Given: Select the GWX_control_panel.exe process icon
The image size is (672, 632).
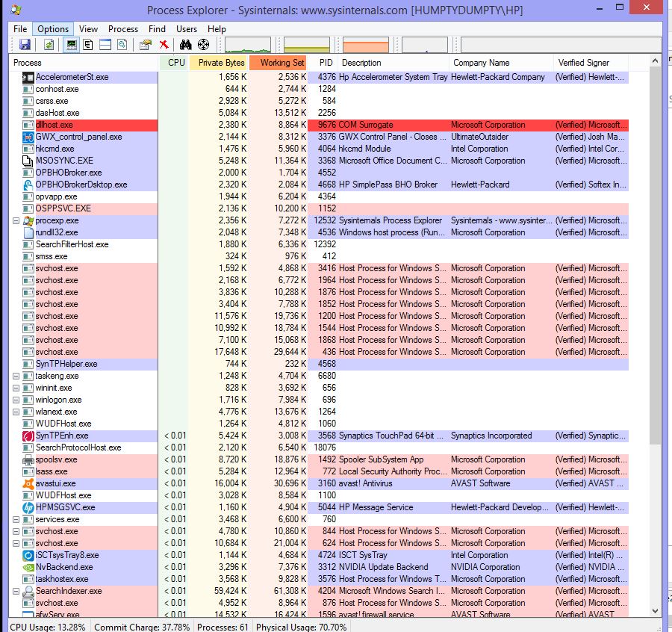Looking at the screenshot, I should (x=28, y=137).
